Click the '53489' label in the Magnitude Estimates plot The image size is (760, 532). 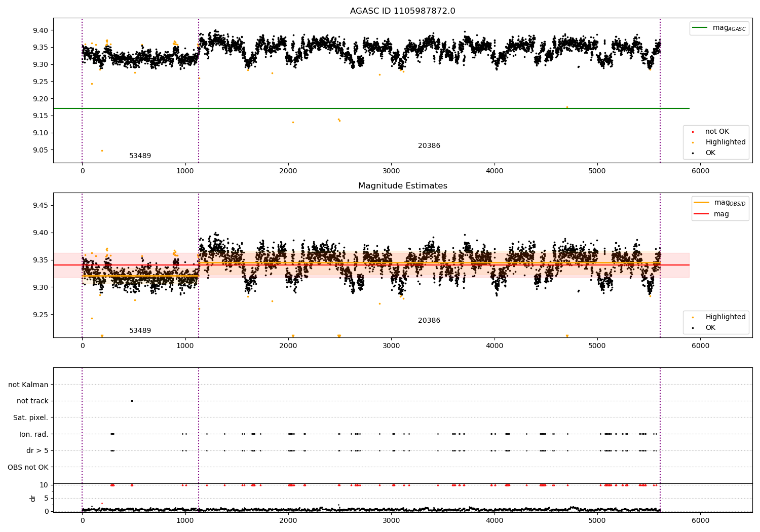coord(140,331)
